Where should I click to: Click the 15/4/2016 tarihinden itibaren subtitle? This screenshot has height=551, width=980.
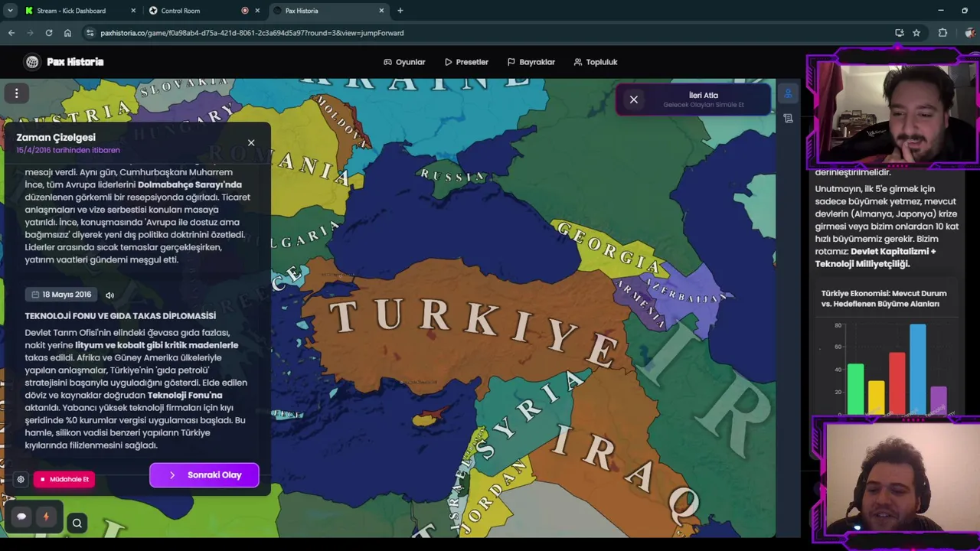(68, 151)
